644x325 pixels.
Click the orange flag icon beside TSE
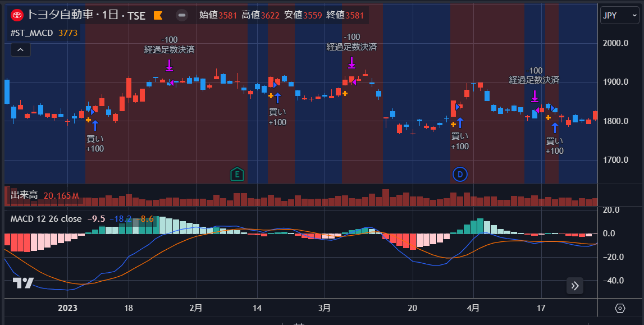click(x=158, y=16)
